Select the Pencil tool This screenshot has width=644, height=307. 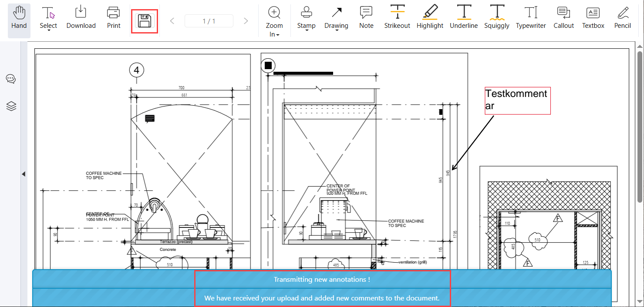622,18
